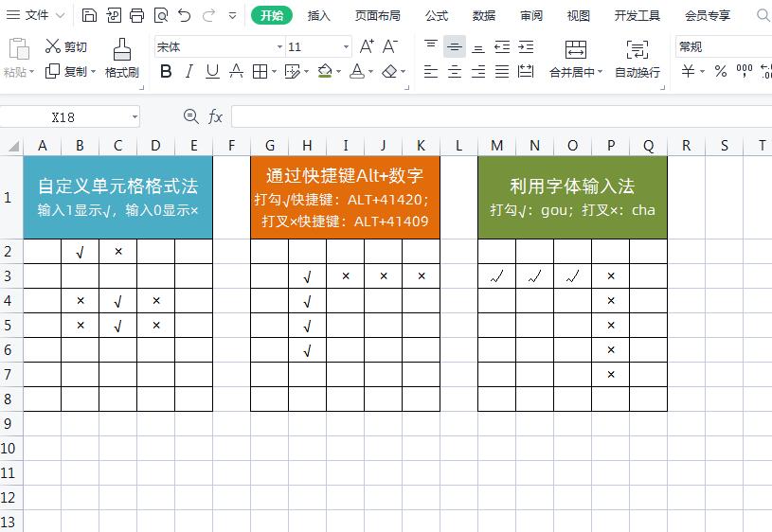This screenshot has width=772, height=532.
Task: Switch to the 审阅 Review tab
Action: point(531,16)
